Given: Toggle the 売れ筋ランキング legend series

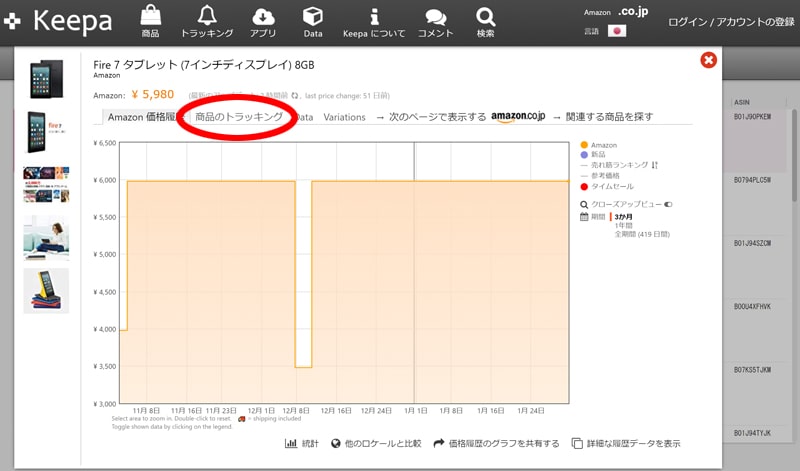Looking at the screenshot, I should 614,165.
